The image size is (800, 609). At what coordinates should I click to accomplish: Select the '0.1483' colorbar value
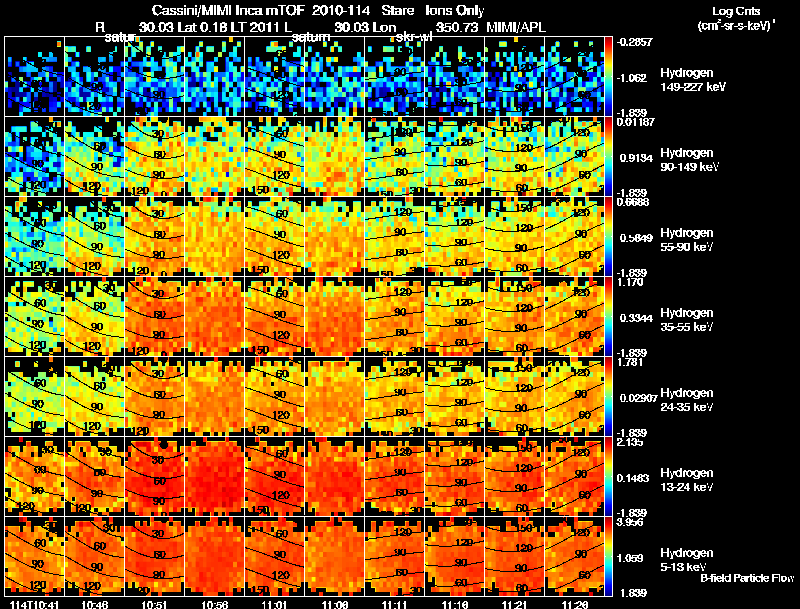pyautogui.click(x=634, y=478)
